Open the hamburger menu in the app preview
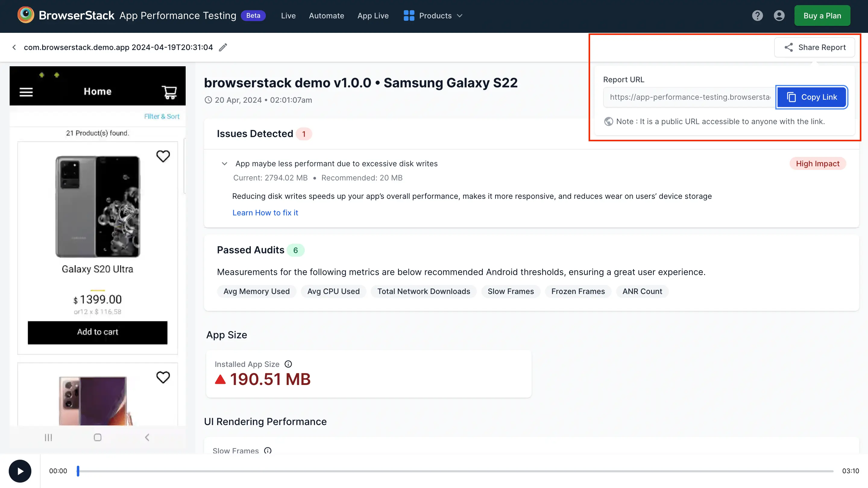 pyautogui.click(x=26, y=92)
